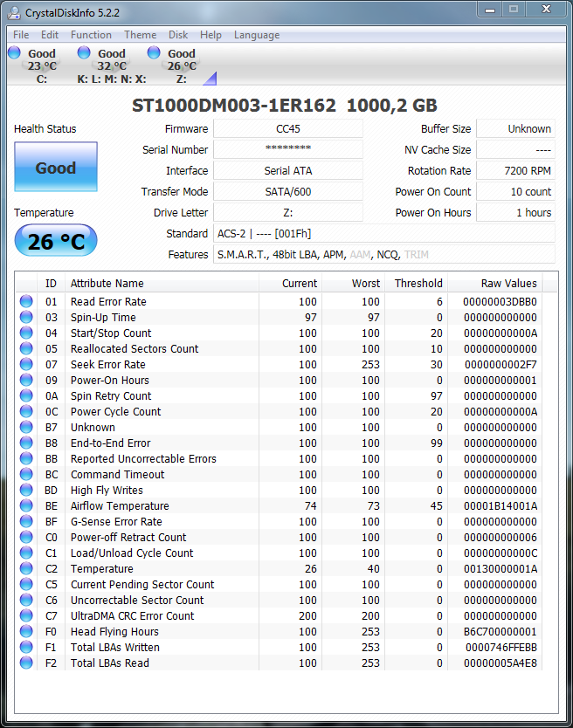
Task: Click status orb for Power-On Hours row
Action: (26, 381)
